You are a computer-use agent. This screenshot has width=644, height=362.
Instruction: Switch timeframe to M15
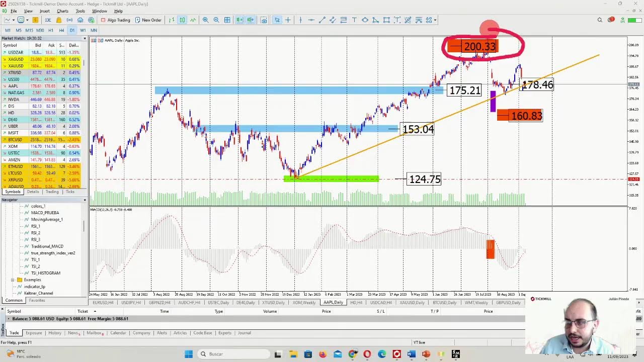pos(29,30)
